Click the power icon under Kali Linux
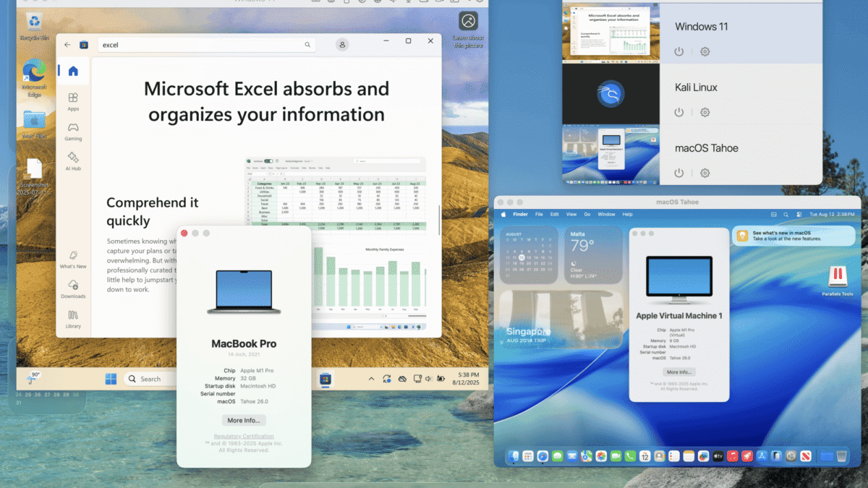The width and height of the screenshot is (868, 488). point(678,113)
